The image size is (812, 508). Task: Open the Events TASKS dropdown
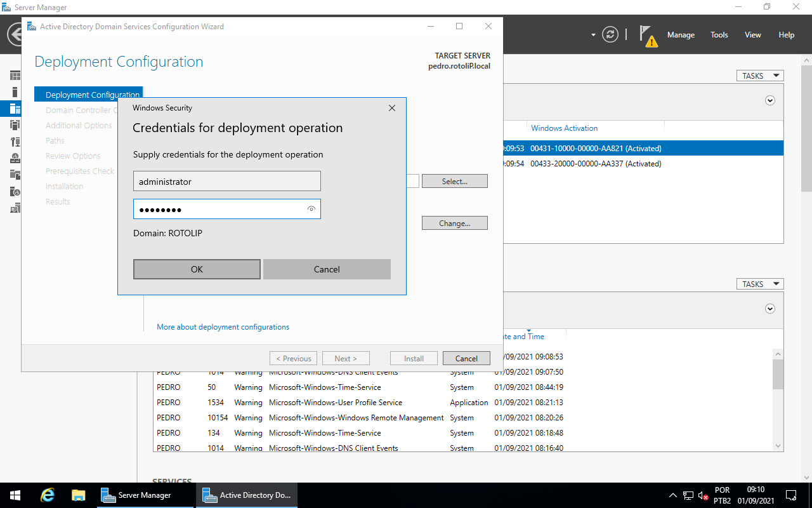pyautogui.click(x=759, y=283)
